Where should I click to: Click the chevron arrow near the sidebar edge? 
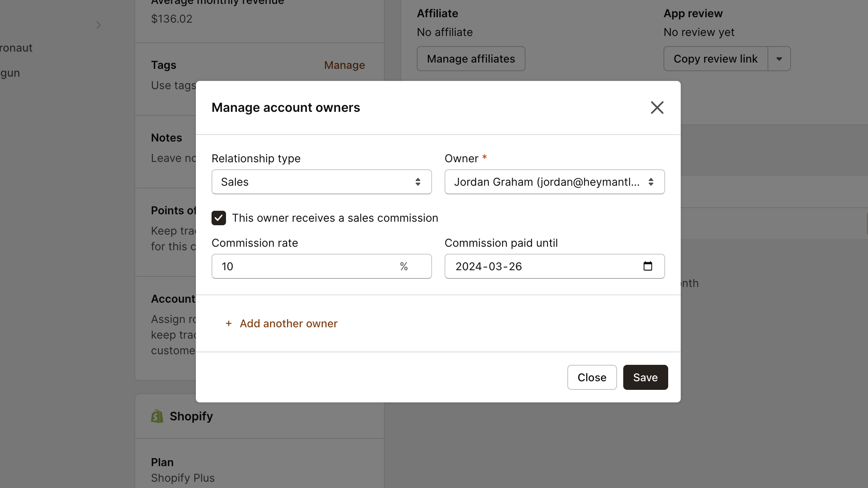coord(98,25)
